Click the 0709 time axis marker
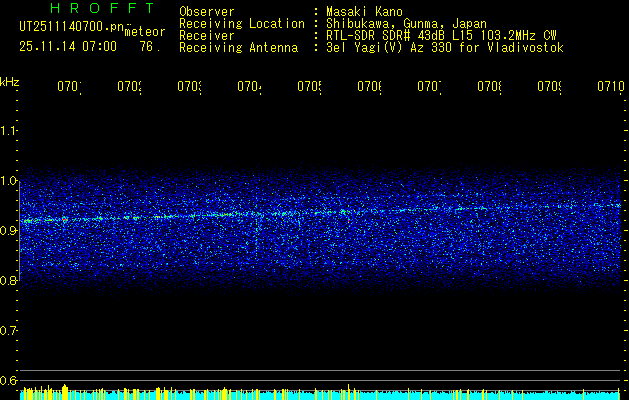The height and width of the screenshot is (400, 629). (550, 86)
